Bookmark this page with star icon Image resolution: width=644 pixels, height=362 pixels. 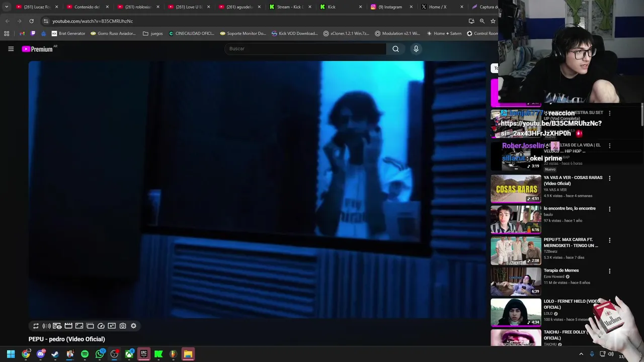pos(493,21)
